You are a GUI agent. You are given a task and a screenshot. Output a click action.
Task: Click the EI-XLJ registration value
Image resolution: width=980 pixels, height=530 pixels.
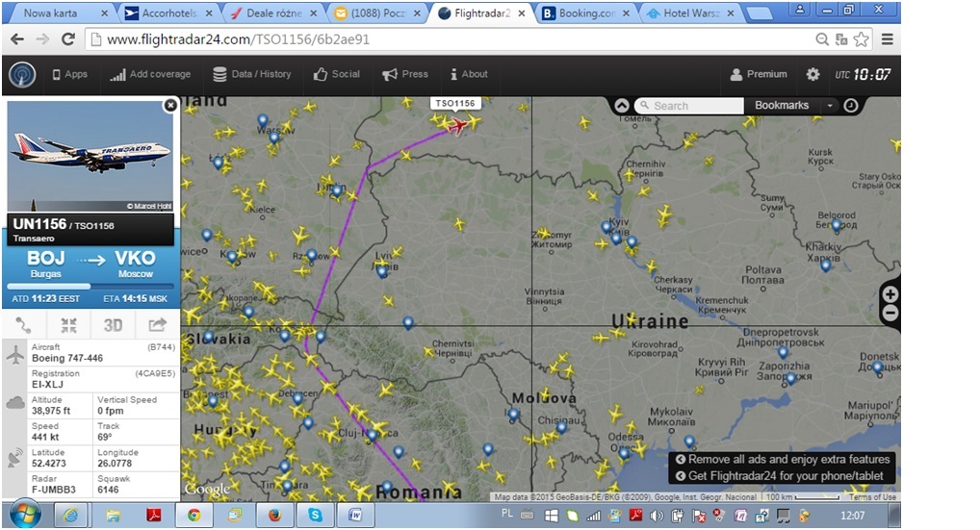47,385
